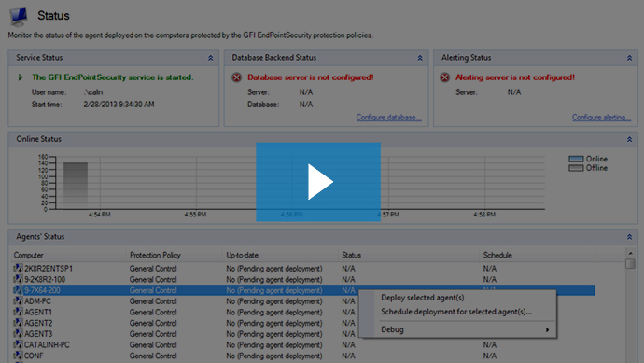The height and width of the screenshot is (363, 644).
Task: Click the alerting not configured error icon
Action: pos(445,77)
